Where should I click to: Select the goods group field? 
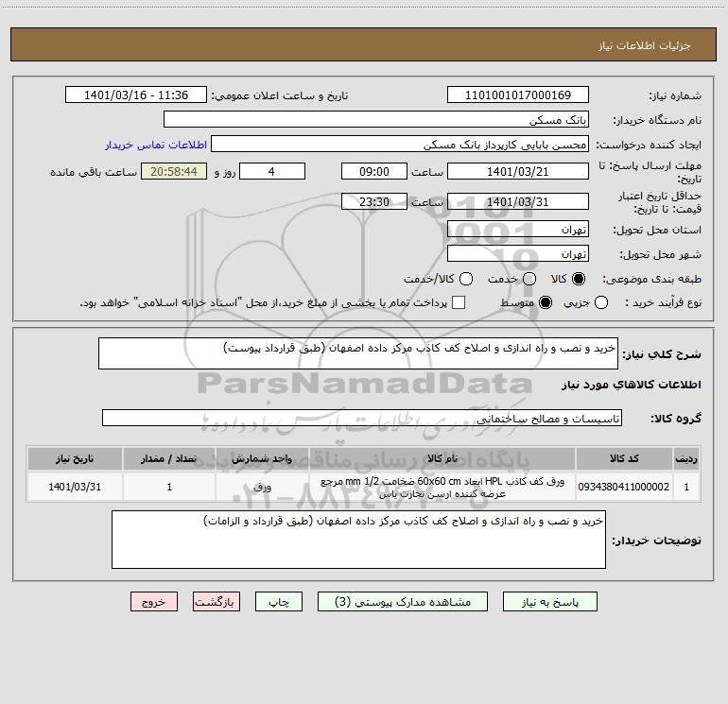362,418
